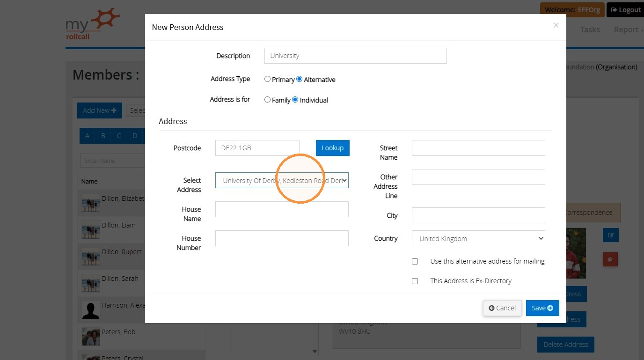The width and height of the screenshot is (644, 360).
Task: Choose Family for Address is for
Action: pyautogui.click(x=267, y=100)
